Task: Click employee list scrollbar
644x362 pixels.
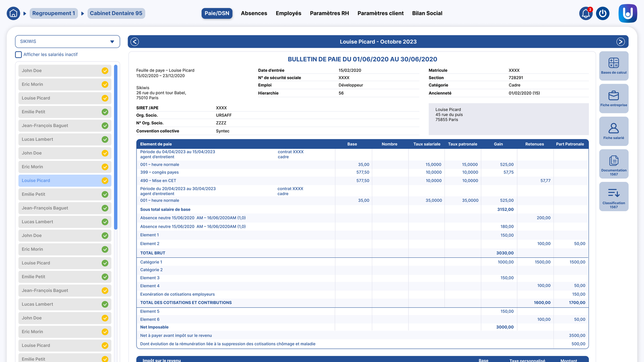Action: 116,147
